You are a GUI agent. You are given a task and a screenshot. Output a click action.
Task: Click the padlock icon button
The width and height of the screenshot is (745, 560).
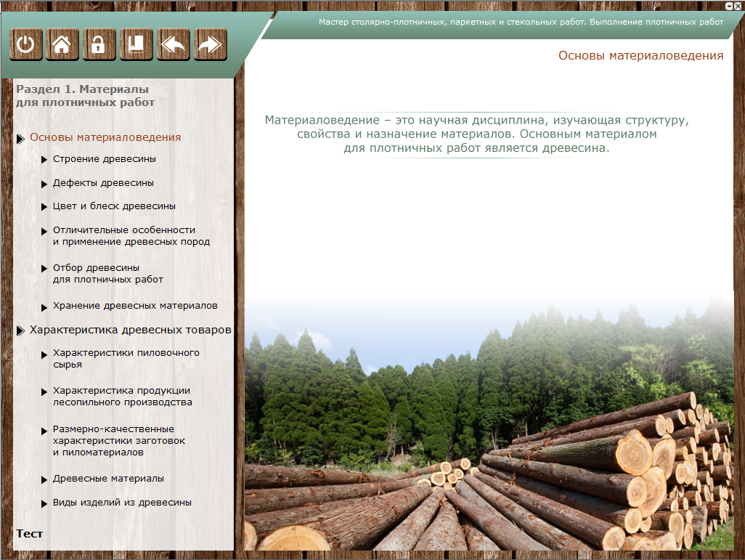pyautogui.click(x=99, y=45)
